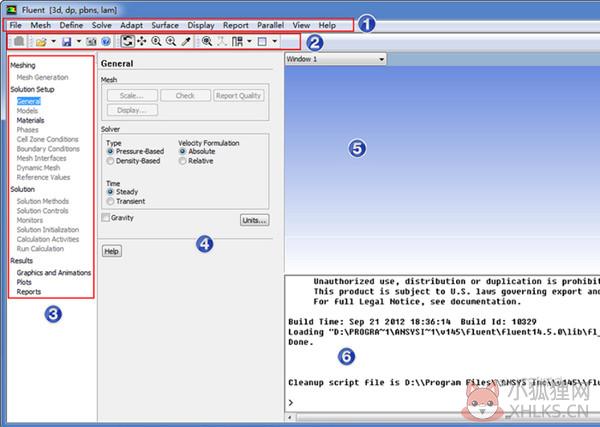
Task: Click the fit to window magnifier icon
Action: [x=207, y=41]
